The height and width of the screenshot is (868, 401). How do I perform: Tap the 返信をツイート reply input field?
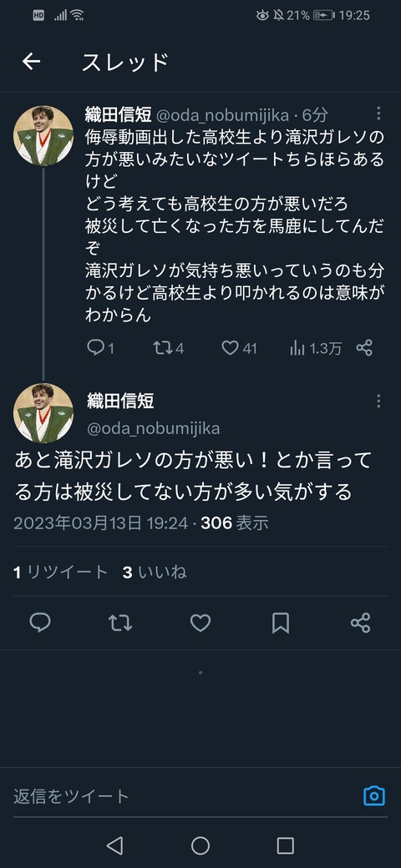click(x=183, y=796)
